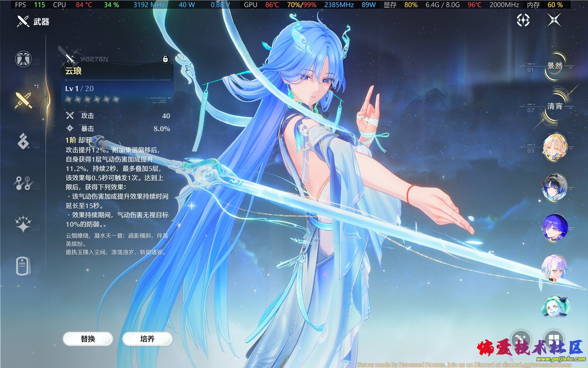Click the 1阶 却邪 skill title
Screen dimensions: 588x368
click(79, 140)
